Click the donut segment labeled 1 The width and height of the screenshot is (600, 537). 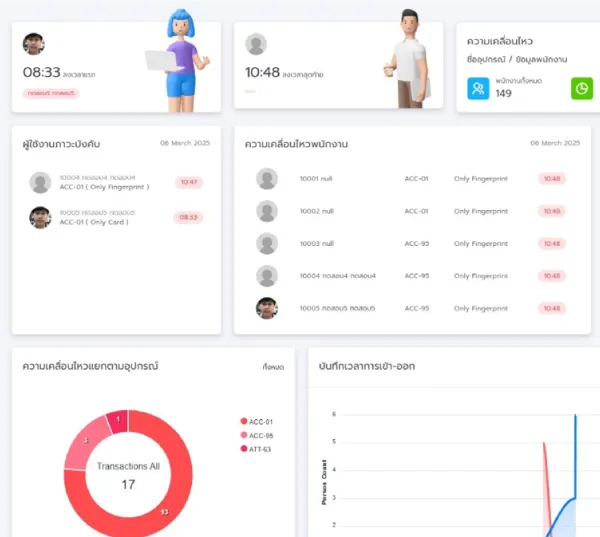point(118,420)
